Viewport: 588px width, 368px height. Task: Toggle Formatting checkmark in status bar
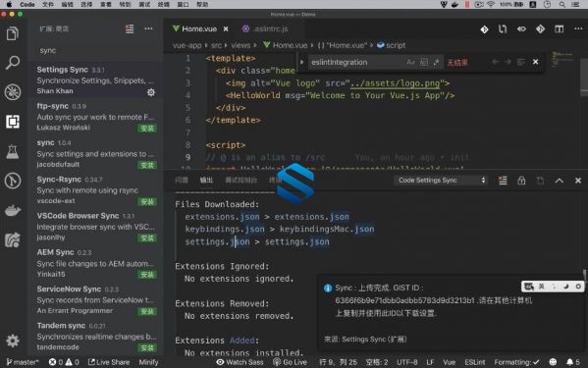(x=516, y=362)
